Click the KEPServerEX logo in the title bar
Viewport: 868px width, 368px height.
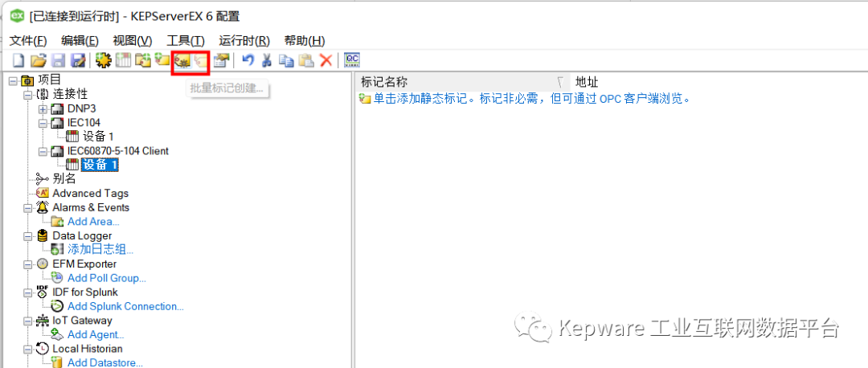tap(18, 17)
